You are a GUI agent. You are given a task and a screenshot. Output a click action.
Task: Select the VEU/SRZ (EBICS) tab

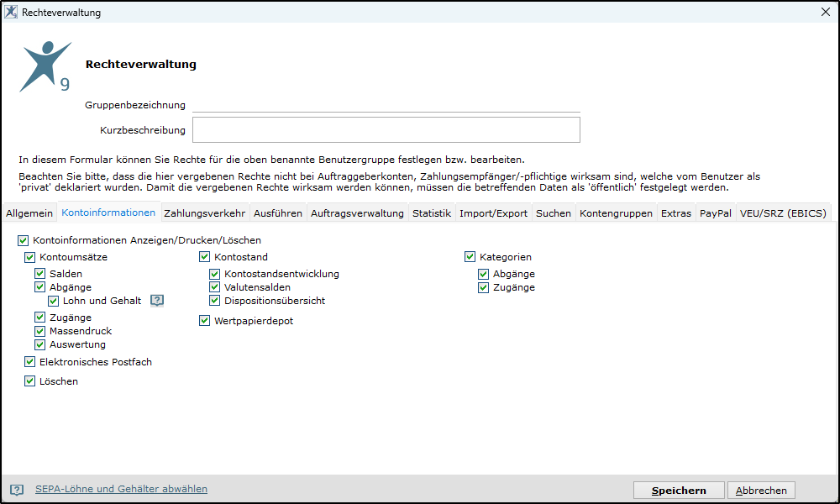click(x=783, y=213)
